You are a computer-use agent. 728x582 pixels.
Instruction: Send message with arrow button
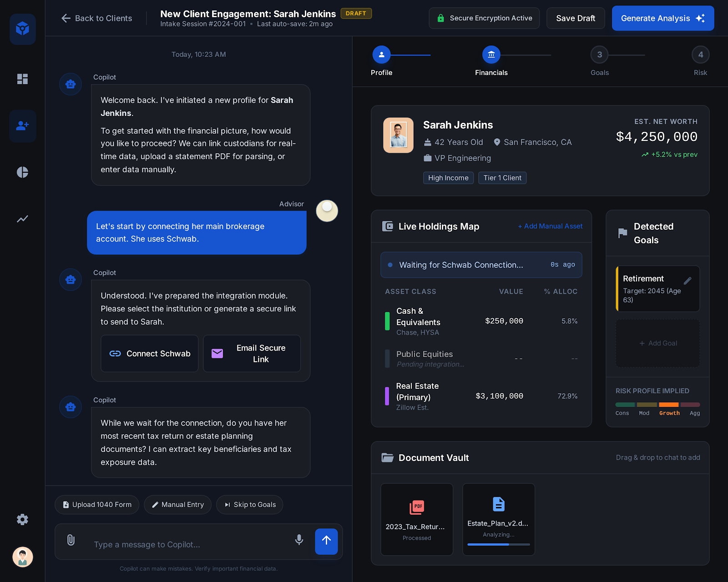click(326, 541)
